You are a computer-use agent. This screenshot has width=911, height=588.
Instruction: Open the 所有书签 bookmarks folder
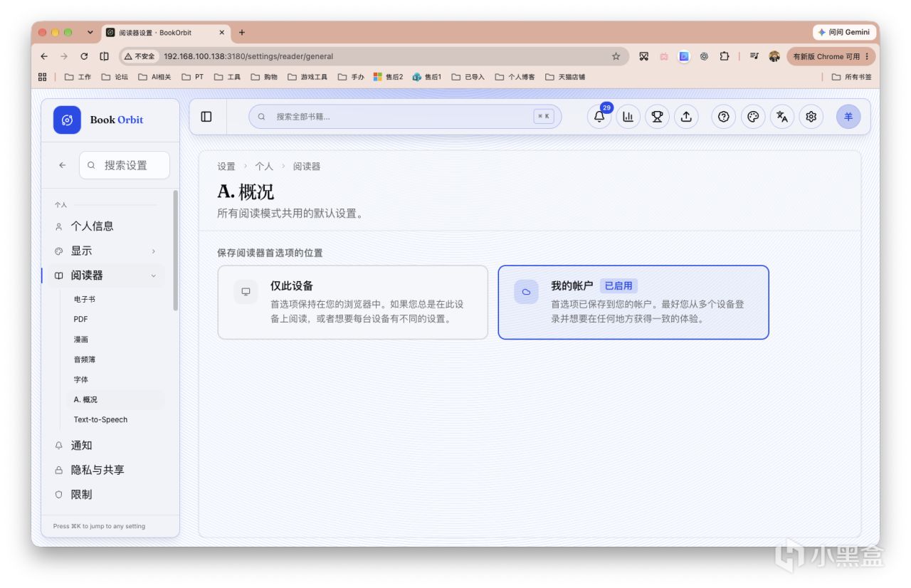point(851,77)
